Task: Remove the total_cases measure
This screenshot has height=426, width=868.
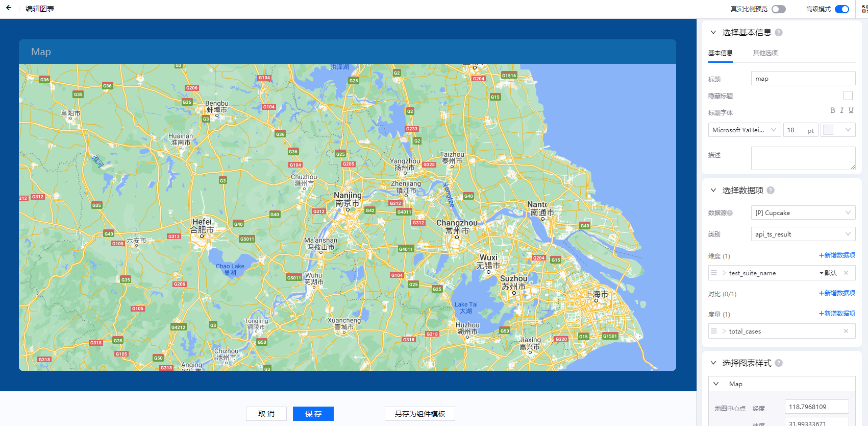Action: tap(846, 331)
